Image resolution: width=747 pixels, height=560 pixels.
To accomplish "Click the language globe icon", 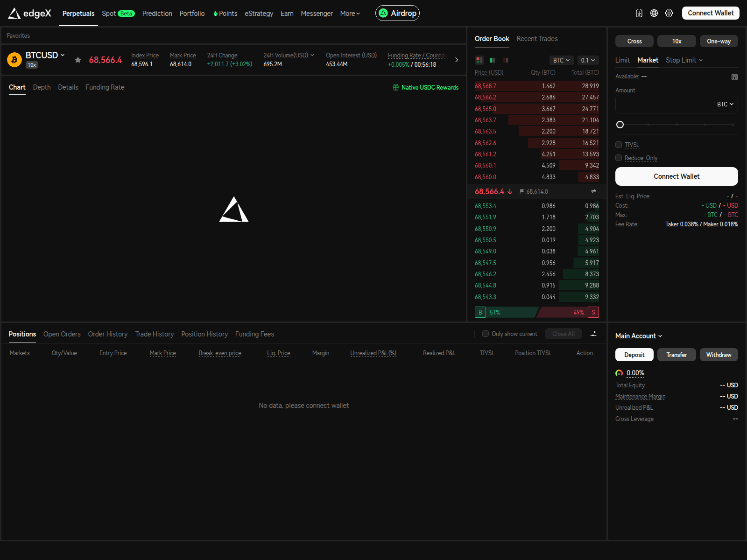I will (x=654, y=13).
